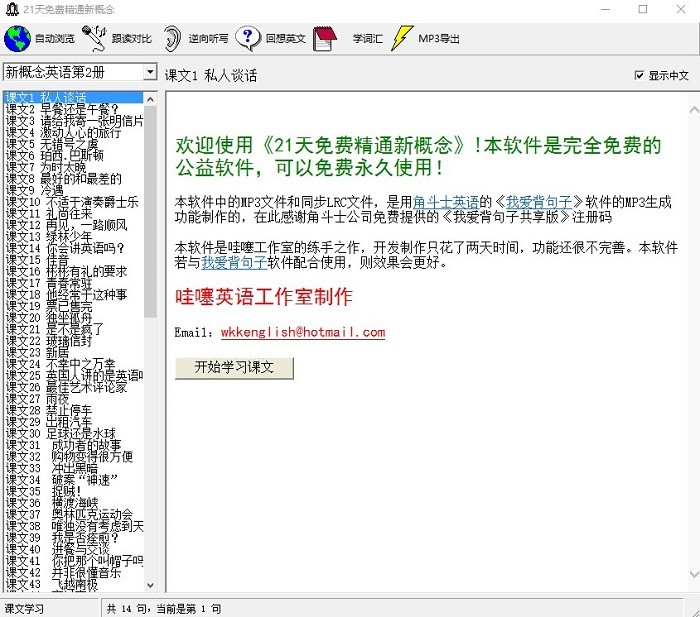Select the ear icon for 逆向听写

coord(173,39)
